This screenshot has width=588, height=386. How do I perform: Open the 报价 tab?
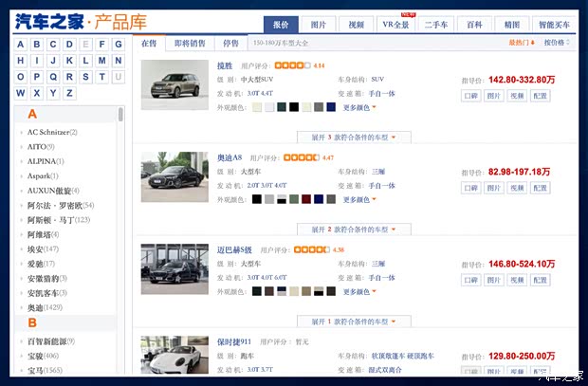coord(281,25)
